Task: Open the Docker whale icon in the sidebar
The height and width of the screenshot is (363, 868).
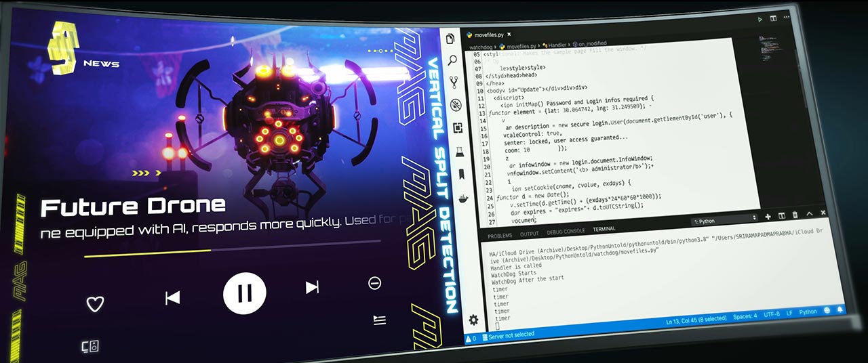Action: [463, 199]
